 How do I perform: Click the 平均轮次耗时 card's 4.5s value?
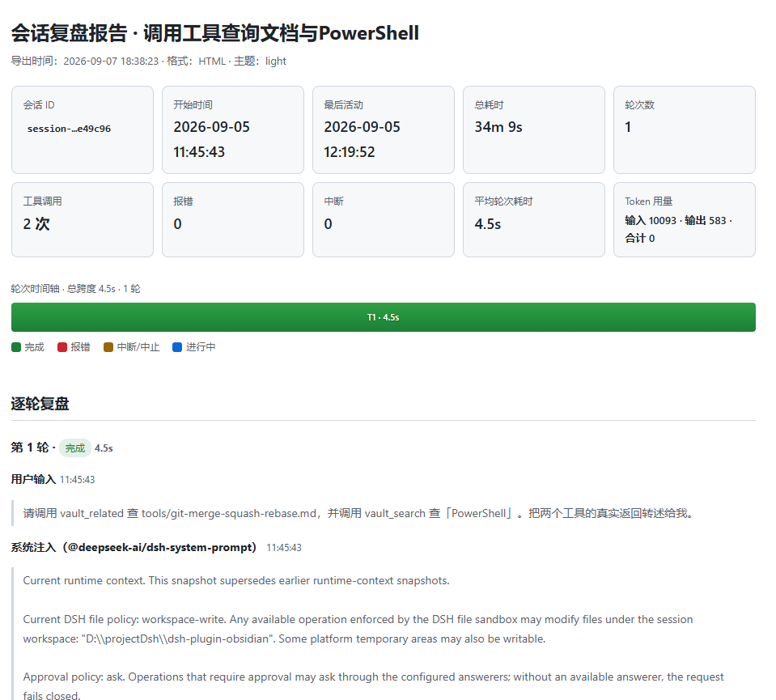pos(487,224)
